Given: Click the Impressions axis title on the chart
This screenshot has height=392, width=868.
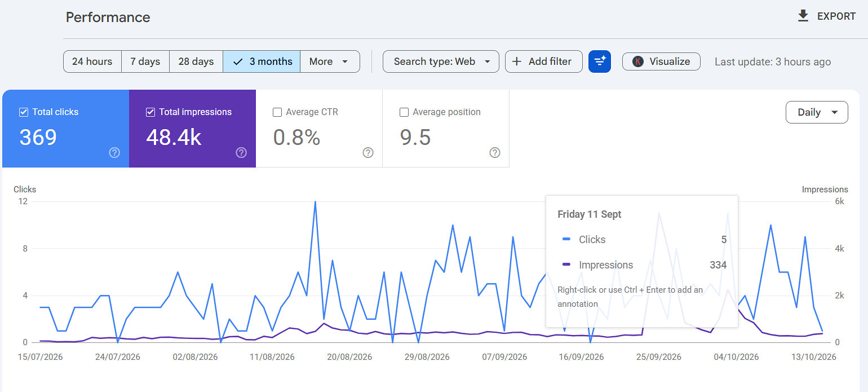Looking at the screenshot, I should tap(825, 190).
